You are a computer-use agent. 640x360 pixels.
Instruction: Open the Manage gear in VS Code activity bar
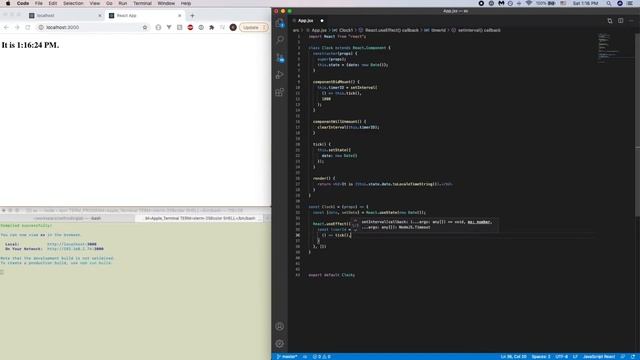[280, 344]
